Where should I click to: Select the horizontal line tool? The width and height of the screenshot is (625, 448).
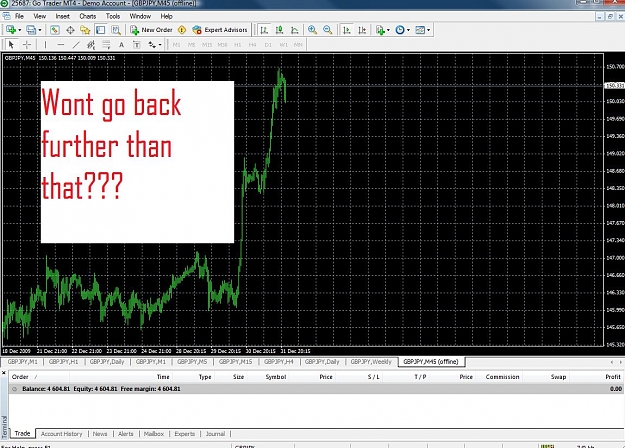61,45
